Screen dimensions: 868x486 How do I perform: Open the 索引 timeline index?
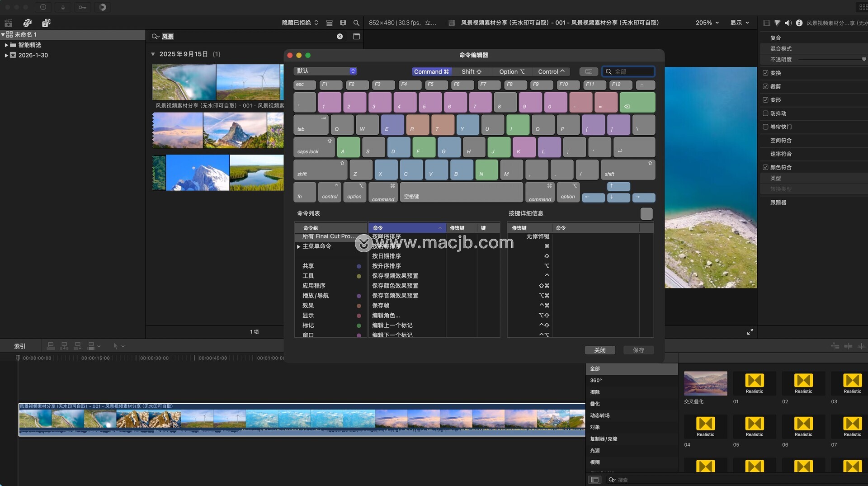(20, 346)
